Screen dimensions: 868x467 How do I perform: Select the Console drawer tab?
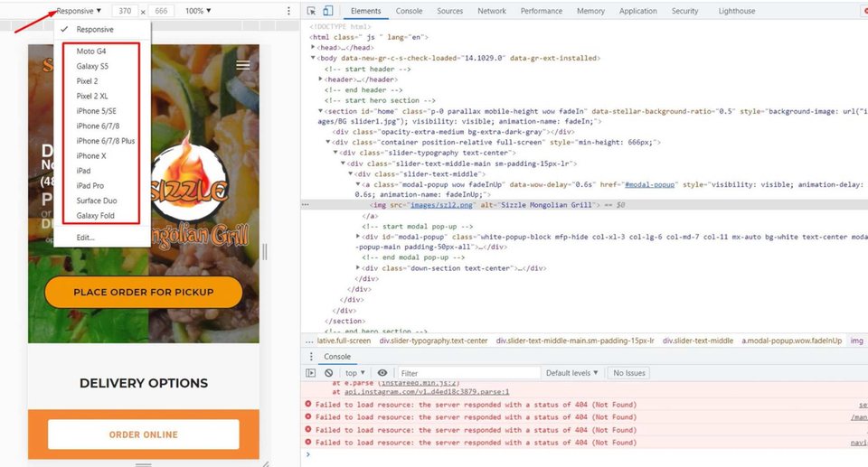(x=337, y=356)
